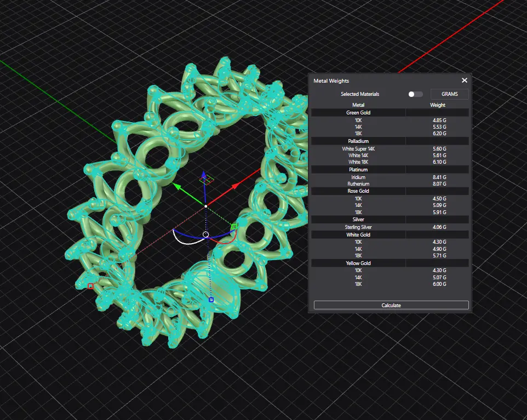Screen dimensions: 527x420
Task: Click the Metal column header
Action: 358,105
